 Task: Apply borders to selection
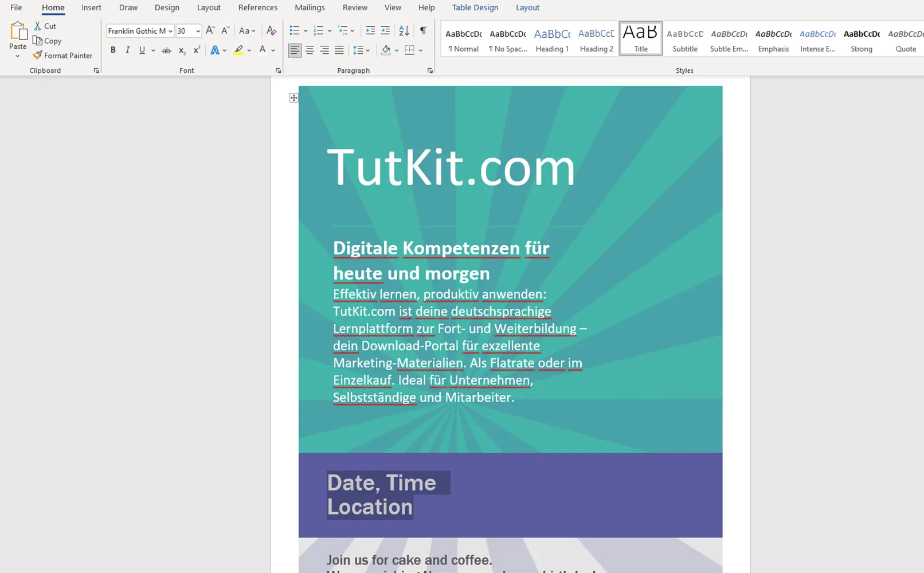409,50
